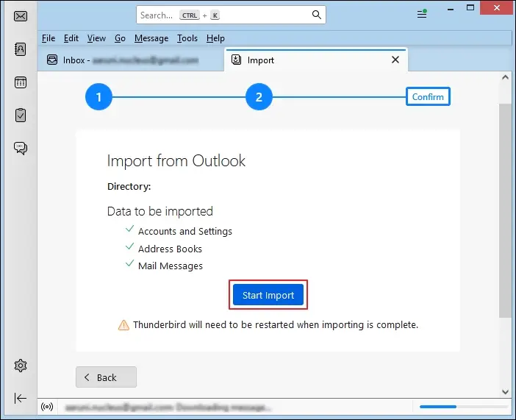Focus the Search input field
The width and height of the screenshot is (516, 420).
coord(231,15)
